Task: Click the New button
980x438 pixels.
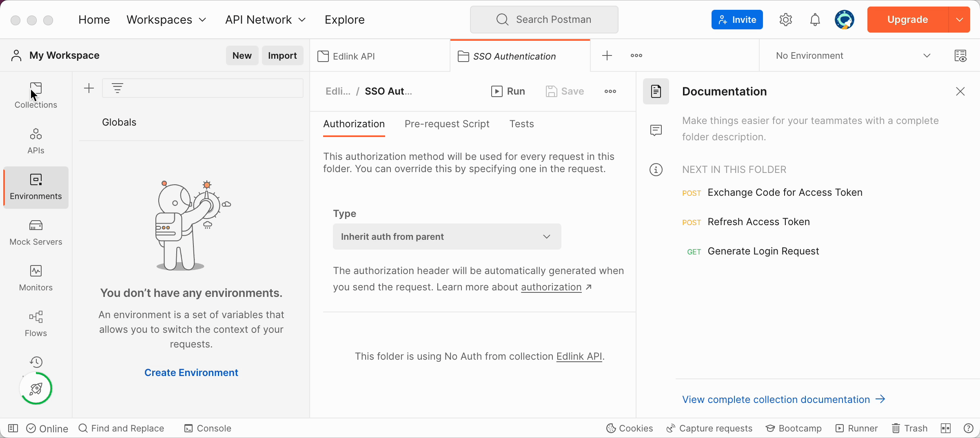Action: 242,55
